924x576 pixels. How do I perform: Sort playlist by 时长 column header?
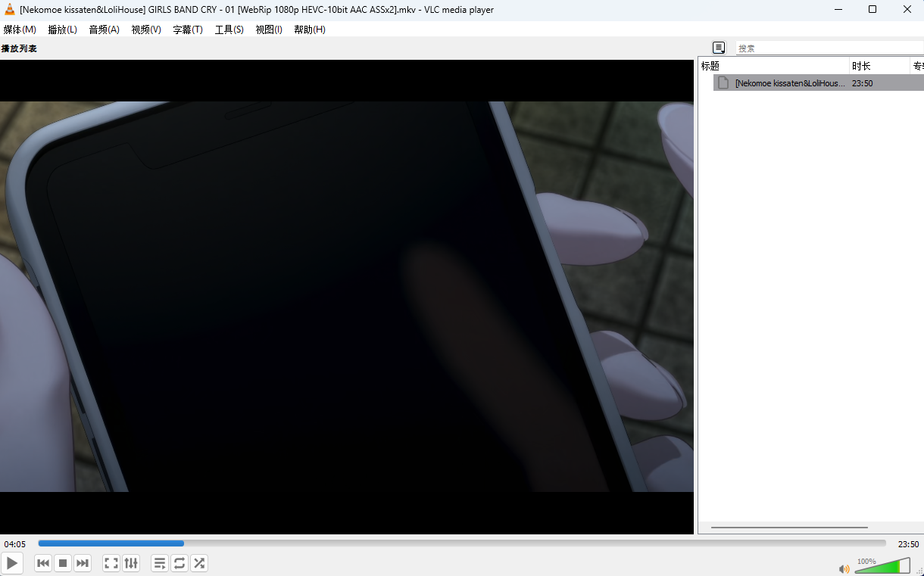pyautogui.click(x=879, y=66)
